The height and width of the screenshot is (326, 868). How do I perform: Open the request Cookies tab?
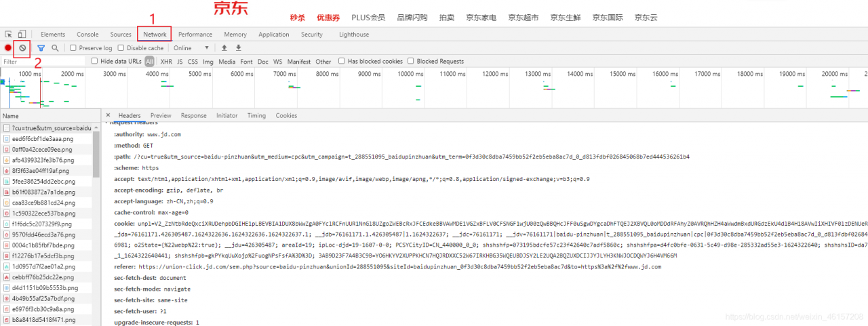[x=286, y=116]
